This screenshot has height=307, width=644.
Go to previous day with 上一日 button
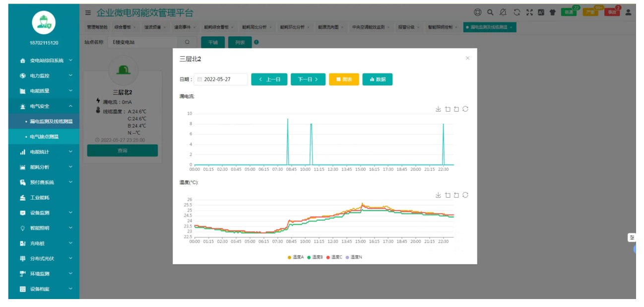269,79
